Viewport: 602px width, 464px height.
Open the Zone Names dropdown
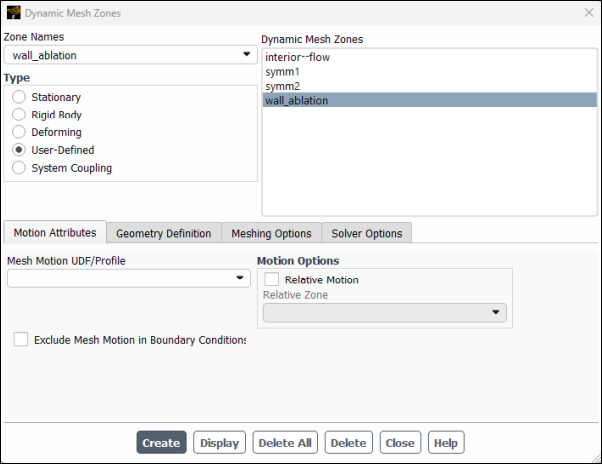pyautogui.click(x=130, y=55)
